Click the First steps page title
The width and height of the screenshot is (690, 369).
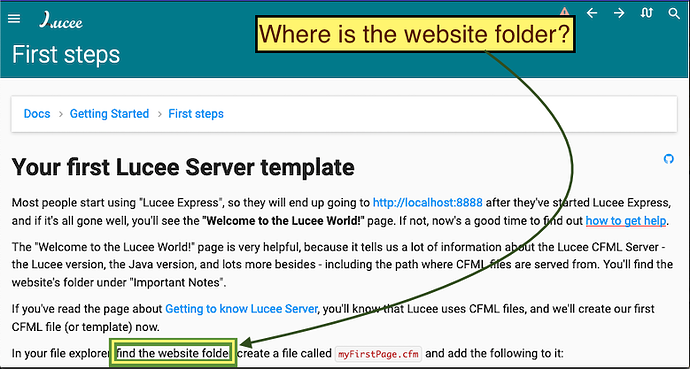(x=66, y=55)
